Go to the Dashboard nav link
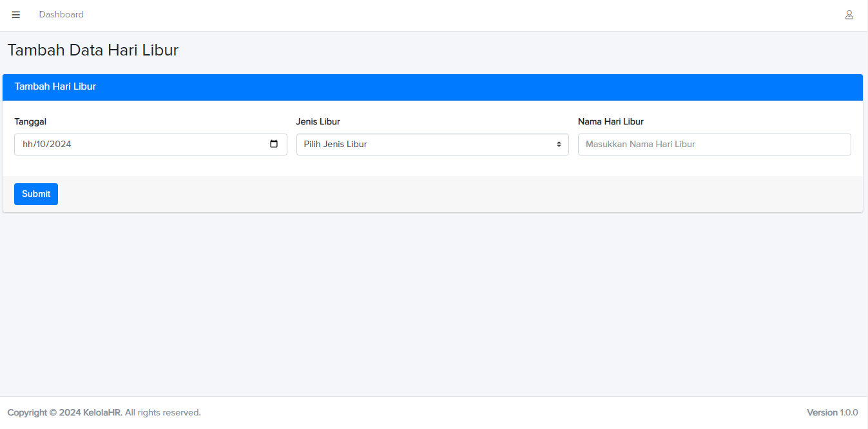This screenshot has width=868, height=429. pos(61,15)
